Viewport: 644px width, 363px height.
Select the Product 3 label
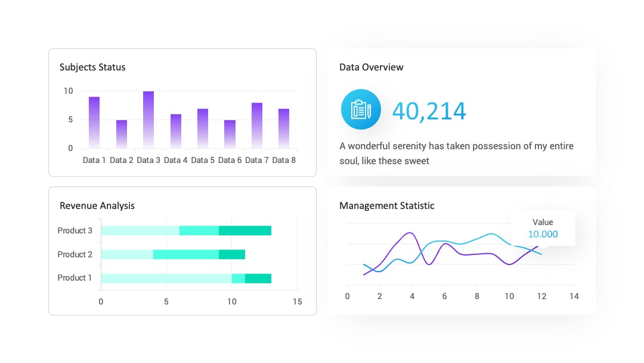point(75,230)
